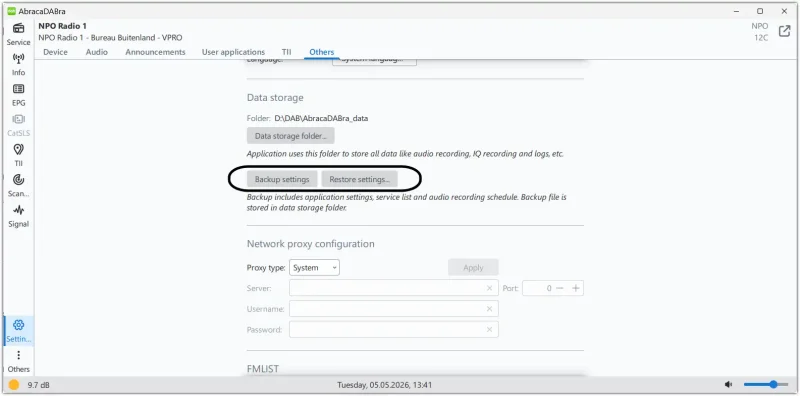800x396 pixels.
Task: Click the pop-out window icon top right
Action: tap(784, 31)
